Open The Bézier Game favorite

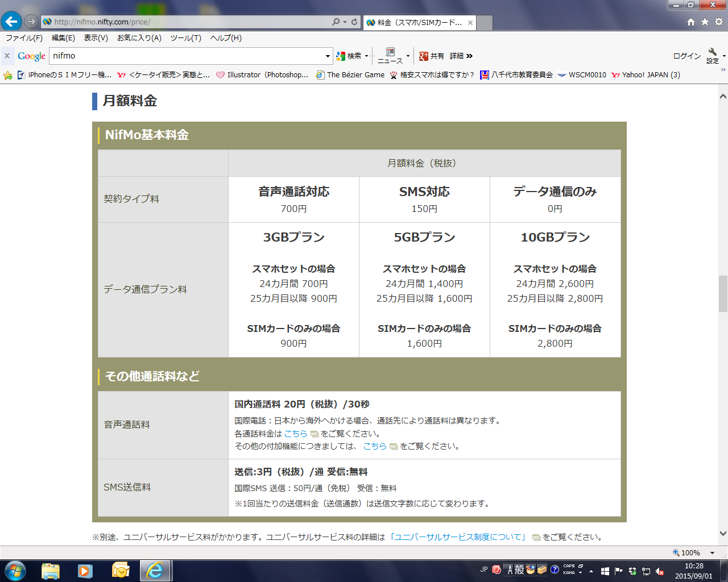[x=350, y=75]
